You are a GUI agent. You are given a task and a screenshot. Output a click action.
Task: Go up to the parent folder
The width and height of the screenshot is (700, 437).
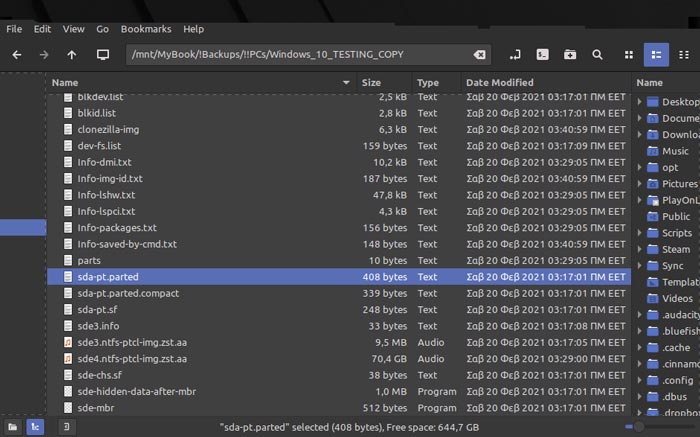[x=71, y=55]
